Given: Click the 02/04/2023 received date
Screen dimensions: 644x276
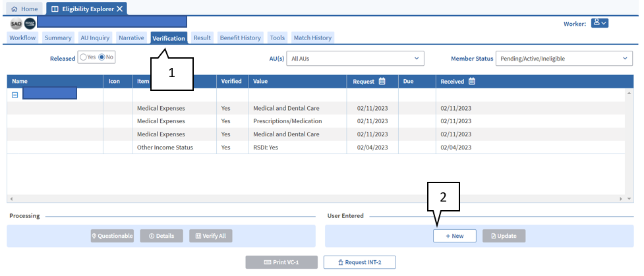Looking at the screenshot, I should point(456,148).
